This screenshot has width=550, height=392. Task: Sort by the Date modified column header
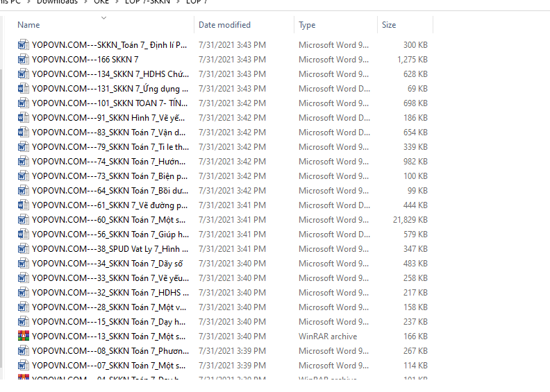click(x=224, y=25)
